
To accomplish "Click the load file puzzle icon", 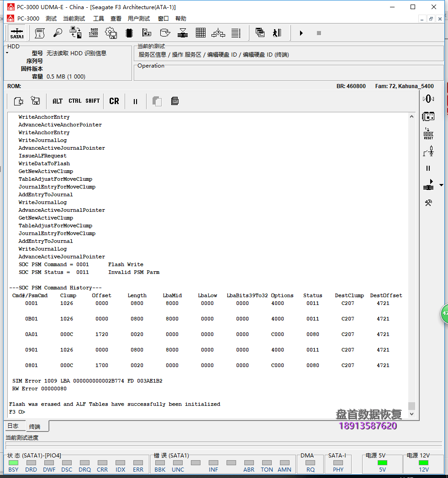I will [x=19, y=101].
